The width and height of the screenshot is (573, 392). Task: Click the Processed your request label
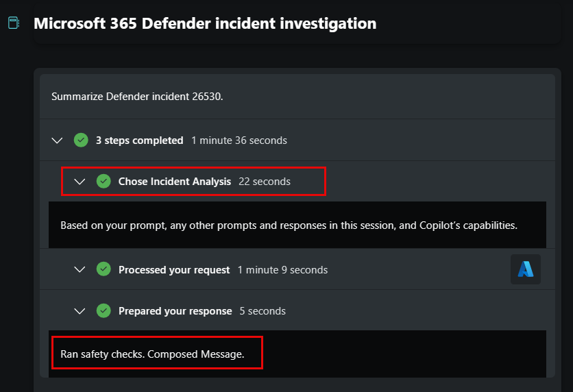pos(174,270)
